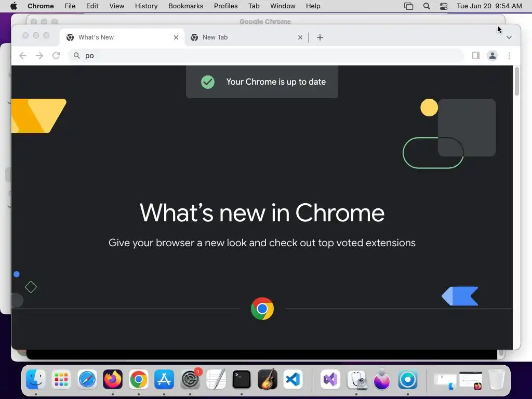Click the screen mirroring menu bar icon
Viewport: 532px width, 399px height.
408,6
